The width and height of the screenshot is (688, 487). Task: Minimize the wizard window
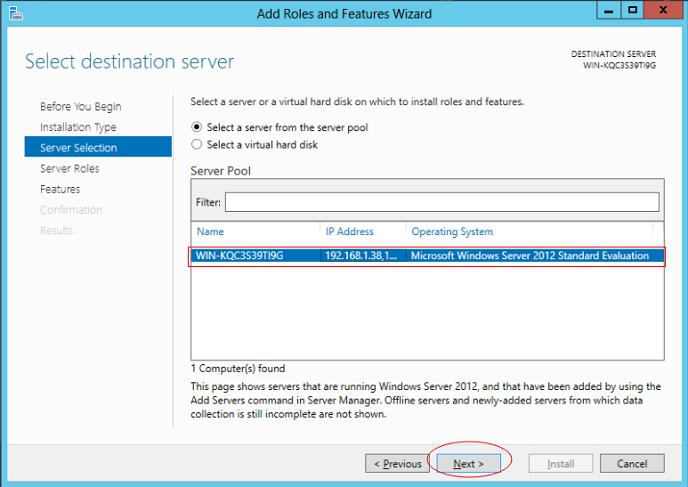(609, 11)
